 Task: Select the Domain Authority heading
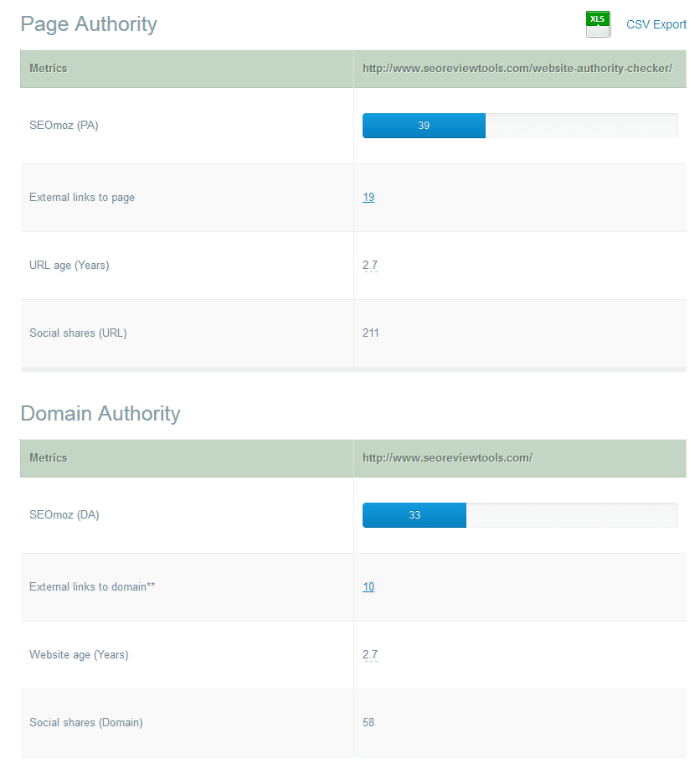(x=100, y=413)
